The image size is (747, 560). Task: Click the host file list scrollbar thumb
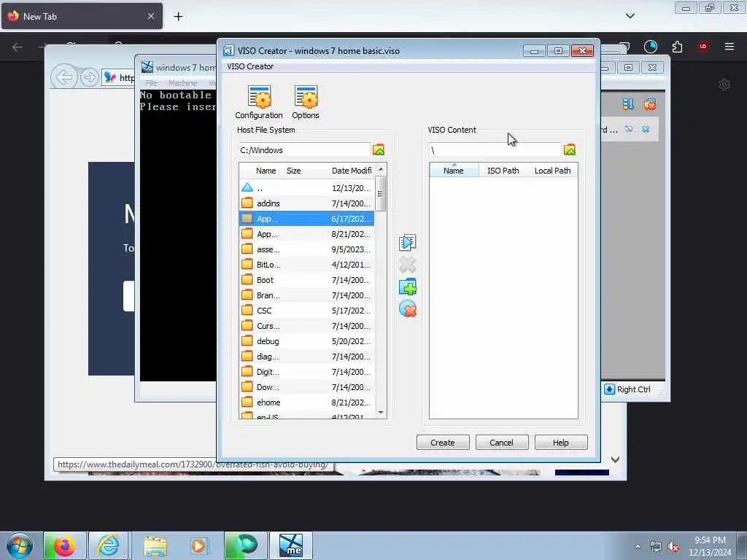(x=380, y=193)
